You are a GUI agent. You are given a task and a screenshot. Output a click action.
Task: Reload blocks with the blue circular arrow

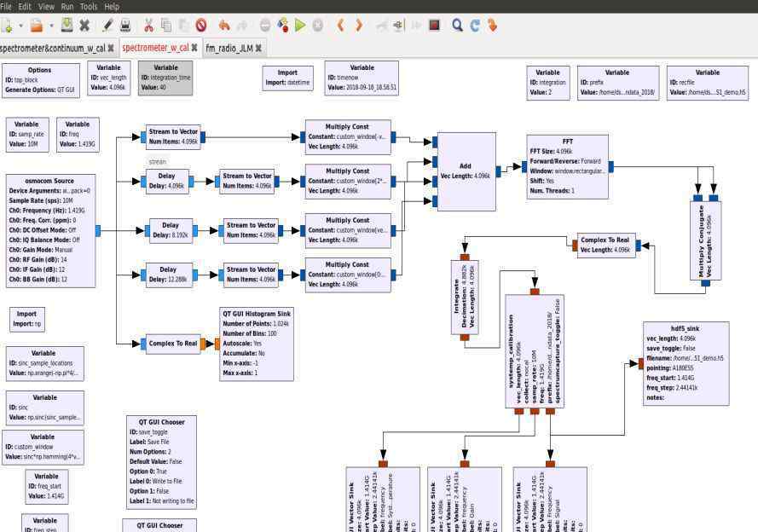pos(475,25)
